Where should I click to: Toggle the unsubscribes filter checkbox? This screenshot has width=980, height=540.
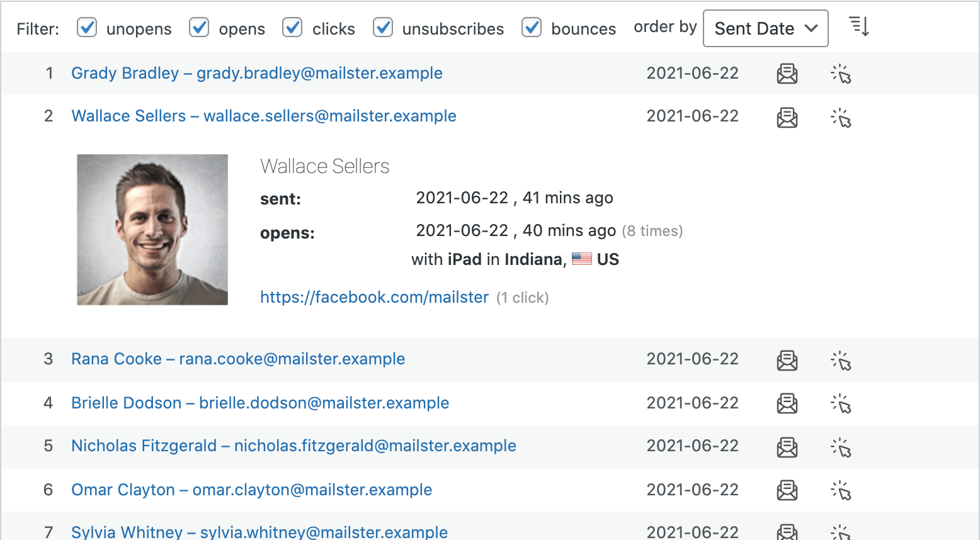pyautogui.click(x=383, y=28)
